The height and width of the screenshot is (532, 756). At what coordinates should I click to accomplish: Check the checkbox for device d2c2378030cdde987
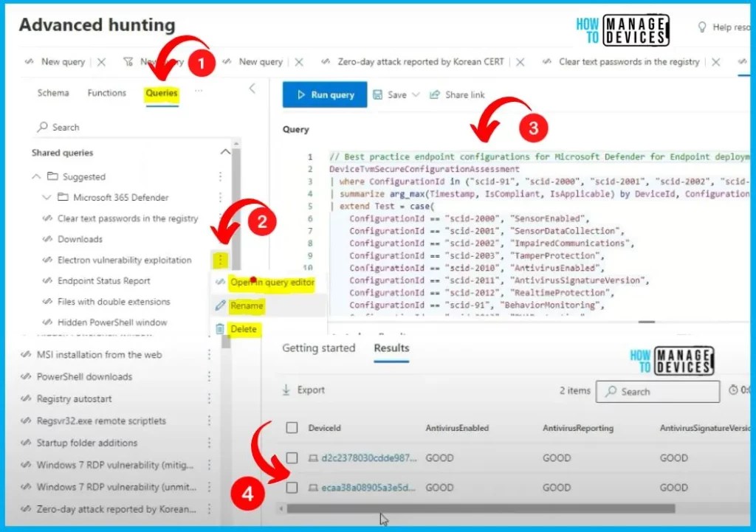290,457
